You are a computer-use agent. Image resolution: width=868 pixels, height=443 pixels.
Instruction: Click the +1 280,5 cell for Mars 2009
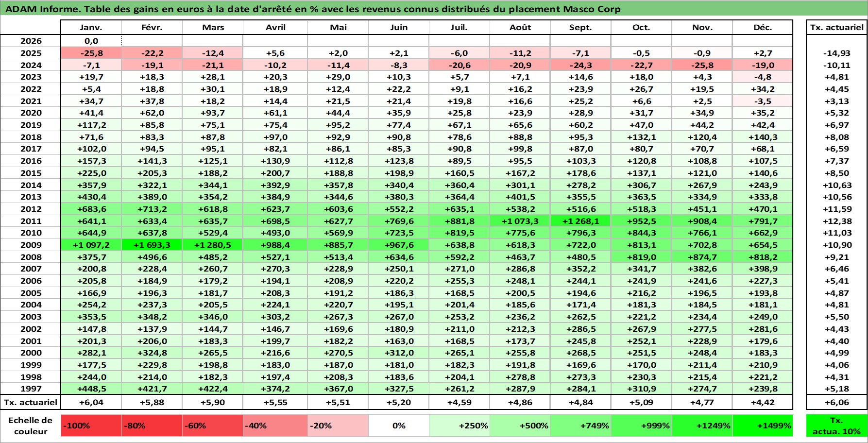(x=213, y=245)
